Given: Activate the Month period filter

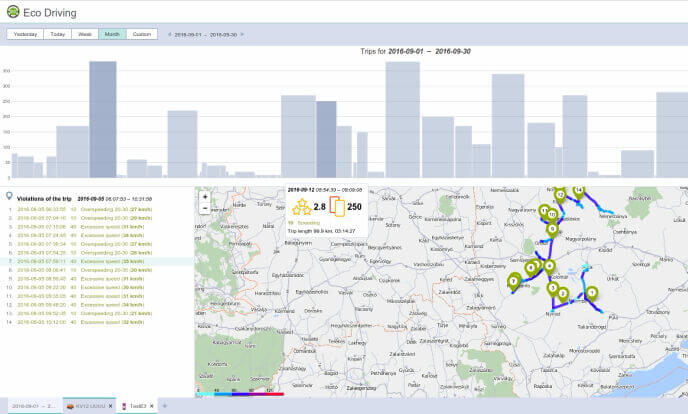Looking at the screenshot, I should coord(112,34).
